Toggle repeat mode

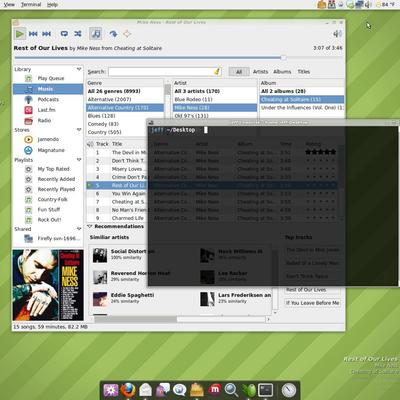tap(64, 34)
